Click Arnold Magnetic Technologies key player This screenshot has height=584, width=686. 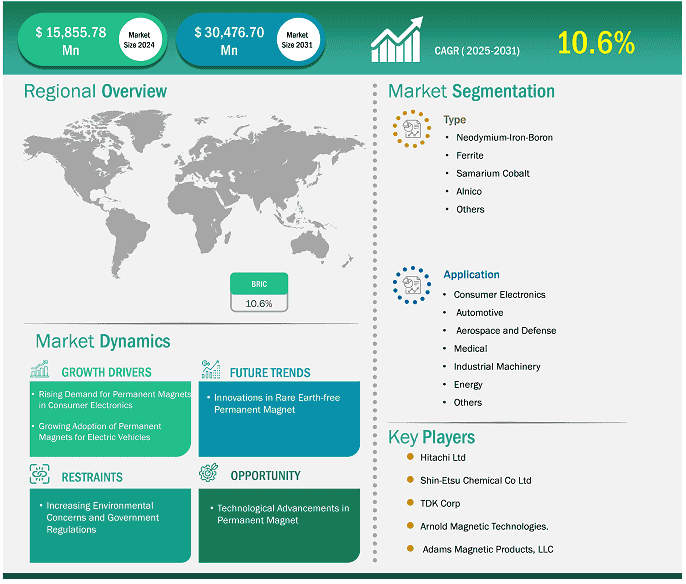pos(484,526)
